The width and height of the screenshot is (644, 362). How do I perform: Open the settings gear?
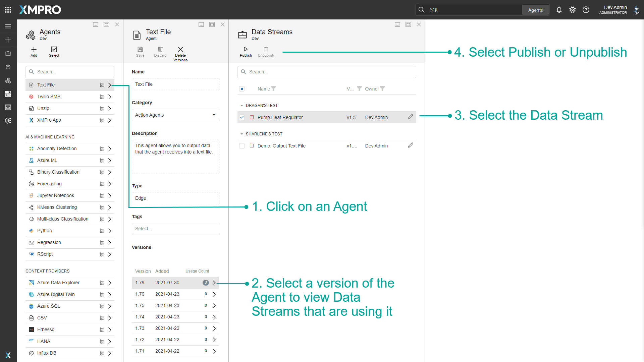pos(573,10)
